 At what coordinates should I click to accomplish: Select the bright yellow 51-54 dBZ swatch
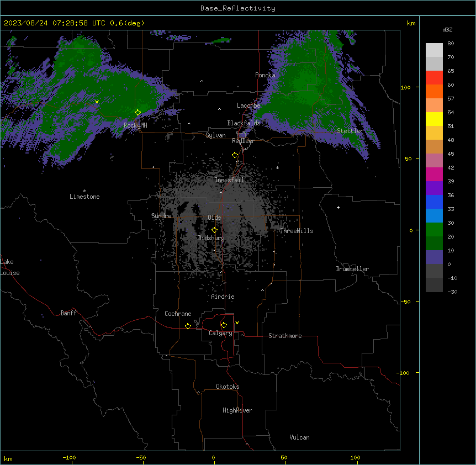pyautogui.click(x=434, y=119)
